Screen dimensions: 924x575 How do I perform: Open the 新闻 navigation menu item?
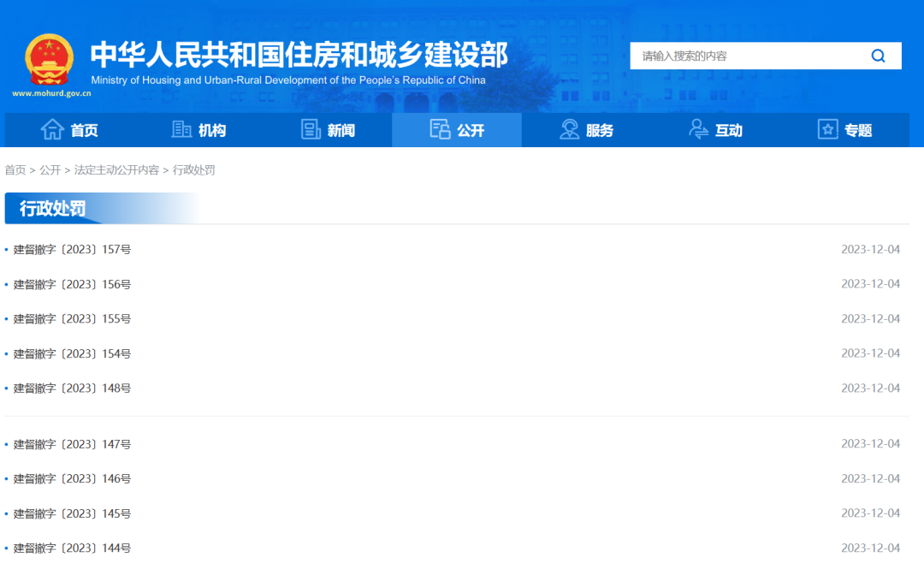coord(340,129)
